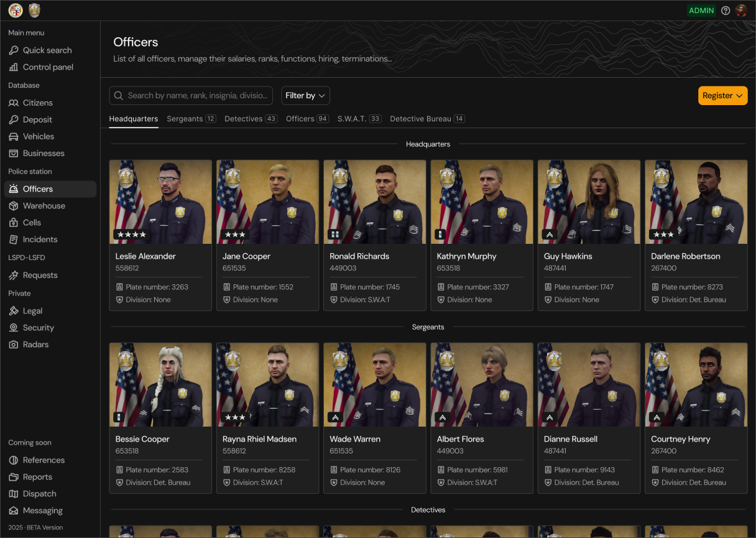The image size is (756, 538).
Task: Switch to the Sergeants tab
Action: point(191,119)
